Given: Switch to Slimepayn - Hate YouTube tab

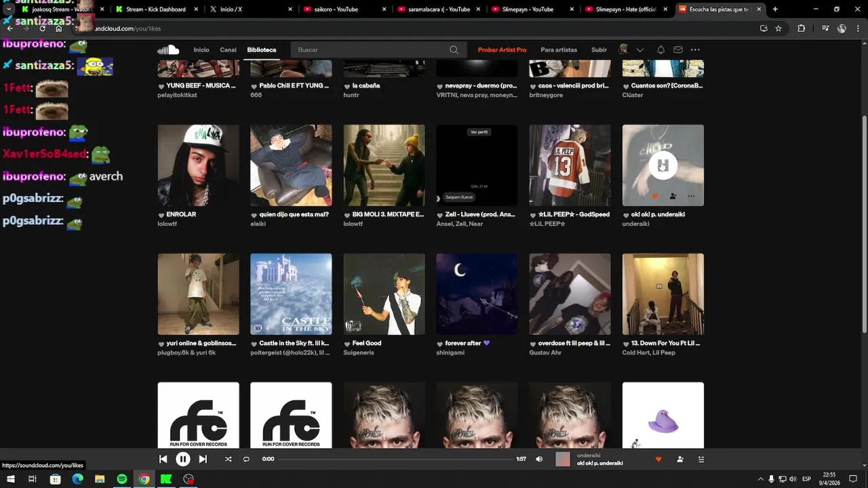Looking at the screenshot, I should tap(625, 9).
